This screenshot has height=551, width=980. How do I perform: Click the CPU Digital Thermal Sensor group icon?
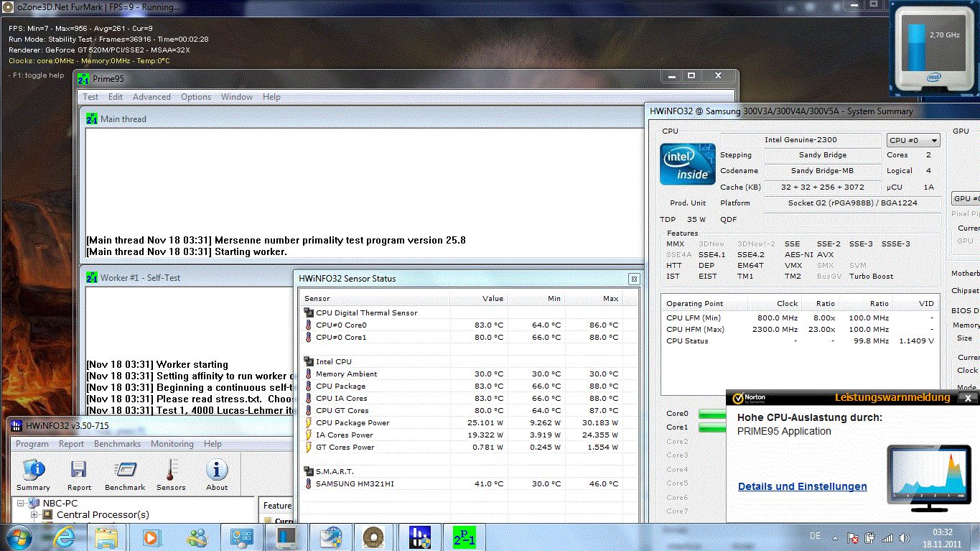(309, 312)
